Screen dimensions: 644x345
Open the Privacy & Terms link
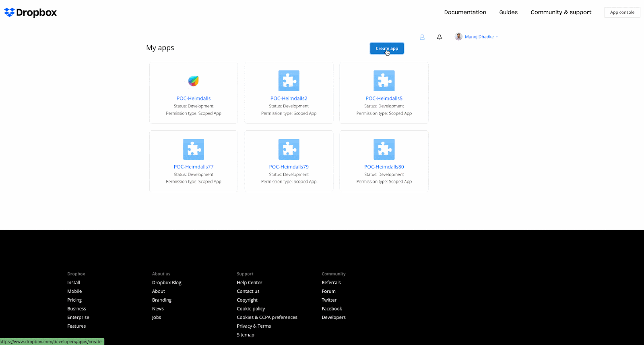point(254,326)
